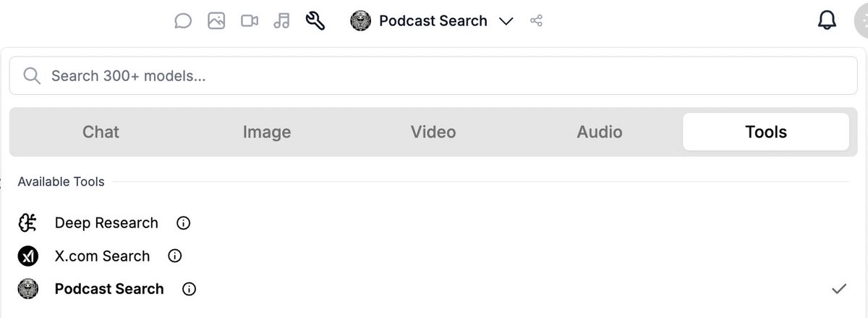Show info for Podcast Search
The width and height of the screenshot is (868, 318).
coord(190,289)
